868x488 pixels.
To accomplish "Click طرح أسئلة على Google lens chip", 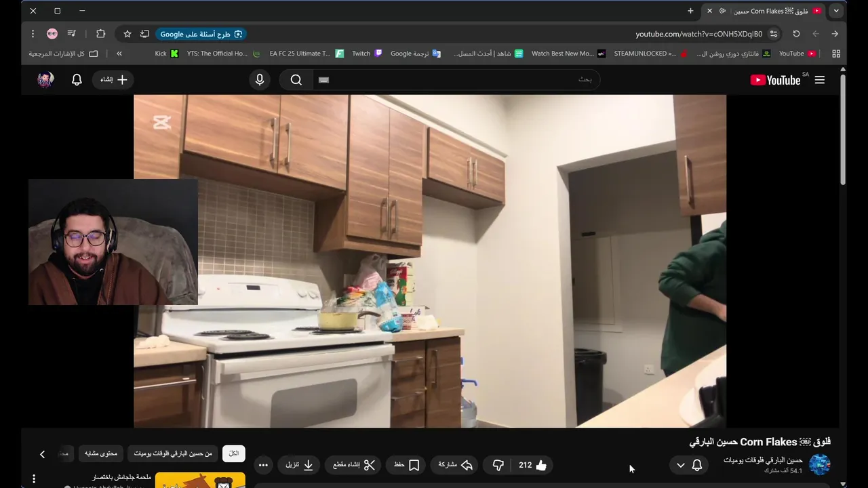I will 201,34.
